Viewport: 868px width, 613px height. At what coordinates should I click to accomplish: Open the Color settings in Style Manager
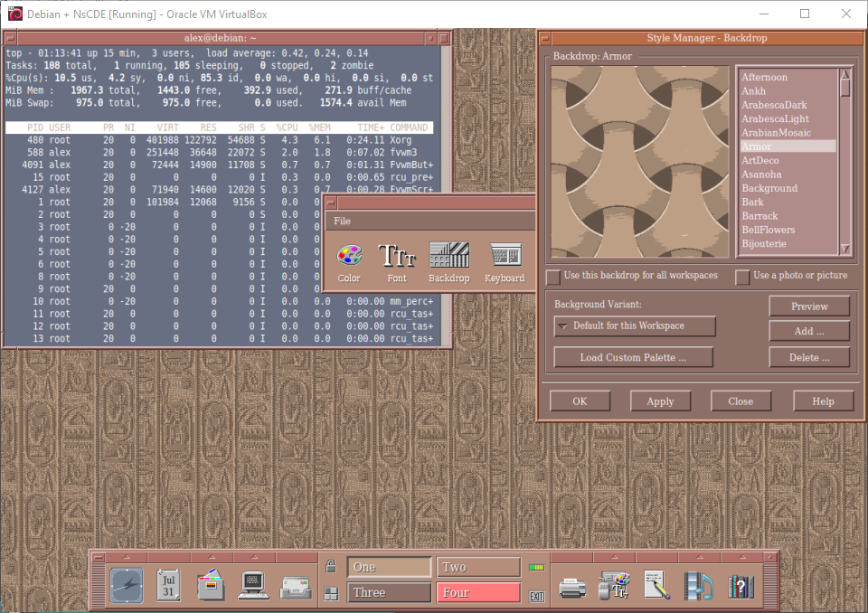point(349,256)
